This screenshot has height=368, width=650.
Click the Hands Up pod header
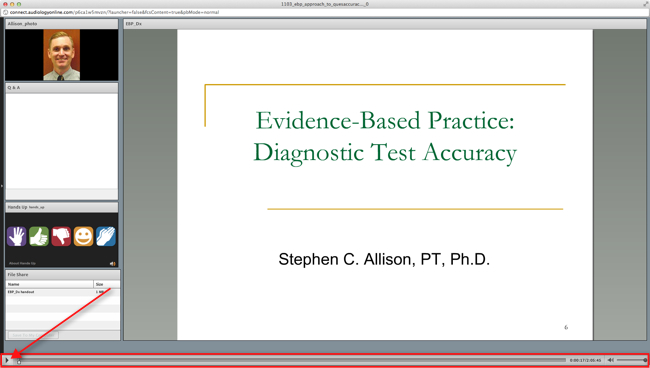click(x=61, y=207)
